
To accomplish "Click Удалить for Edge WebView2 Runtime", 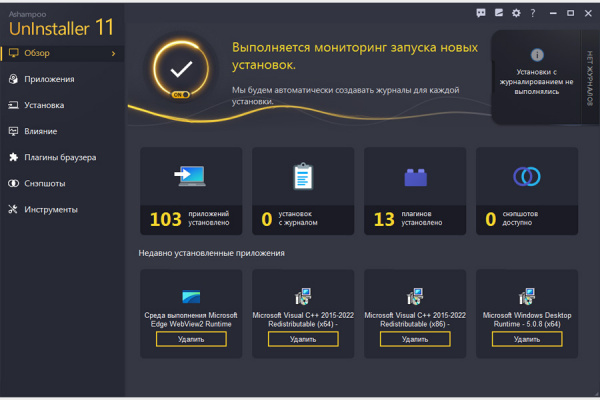I will pos(191,339).
